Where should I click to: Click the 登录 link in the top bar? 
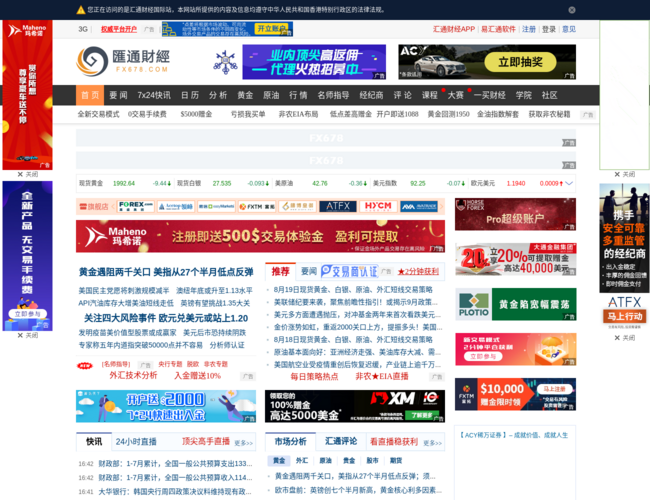(x=548, y=29)
